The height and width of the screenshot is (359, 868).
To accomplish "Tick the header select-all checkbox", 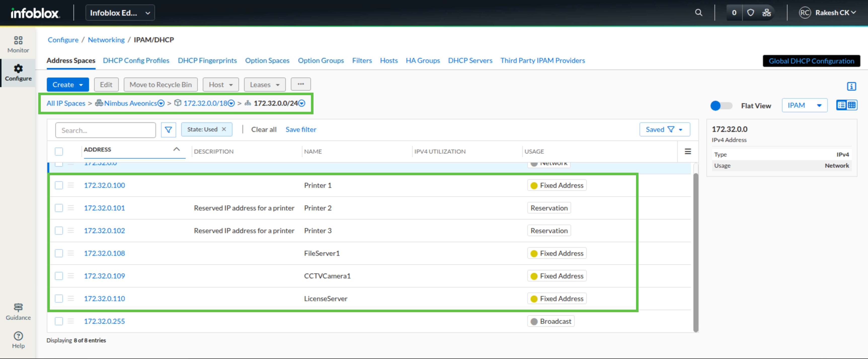I will click(59, 151).
